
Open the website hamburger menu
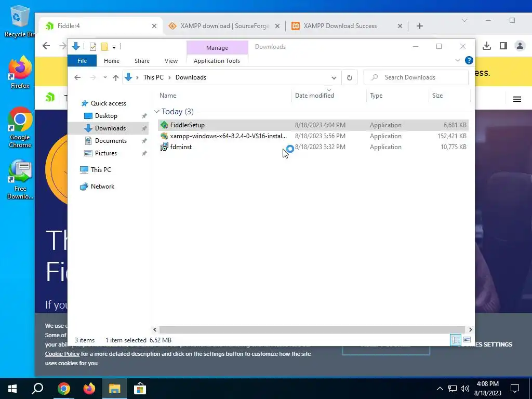(x=517, y=99)
